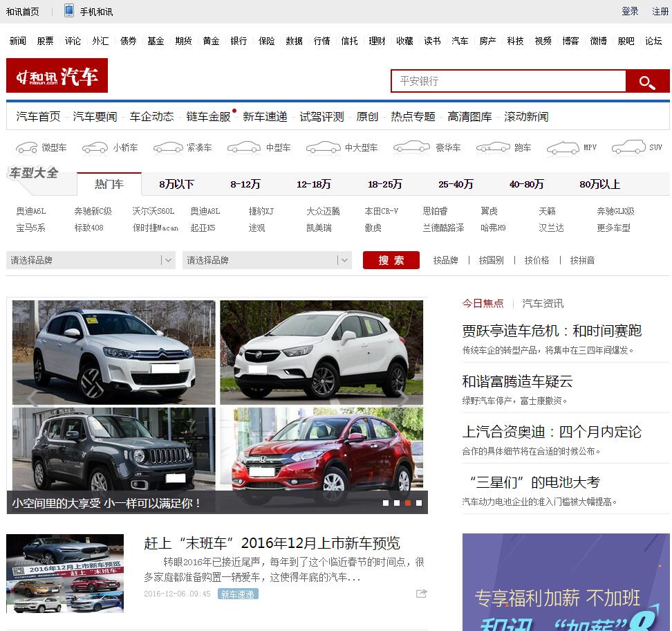Select the SUV car icon
This screenshot has height=631, width=672.
point(628,147)
